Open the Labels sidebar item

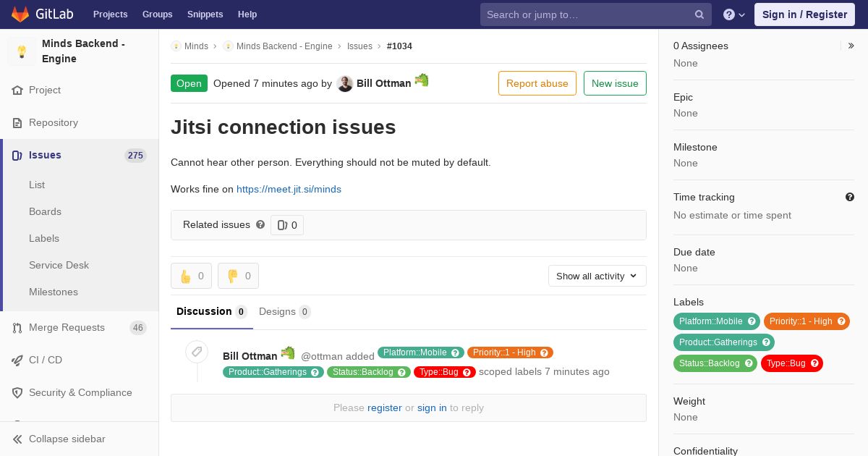coord(44,239)
